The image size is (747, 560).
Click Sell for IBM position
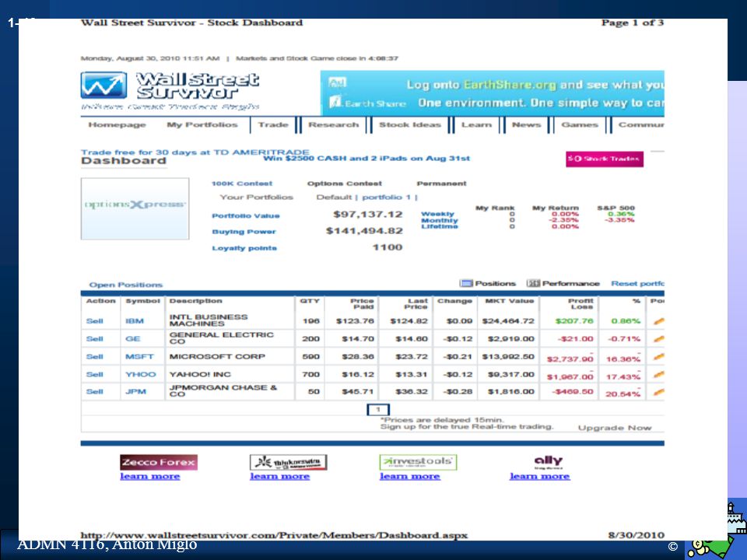94,321
